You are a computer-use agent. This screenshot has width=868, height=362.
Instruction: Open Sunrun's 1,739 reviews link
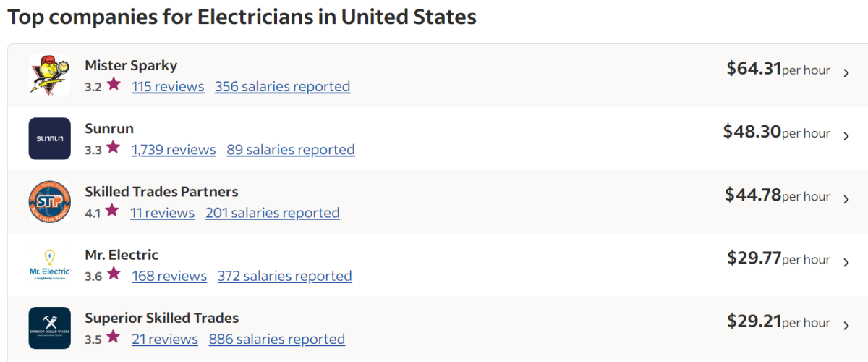[x=174, y=149]
